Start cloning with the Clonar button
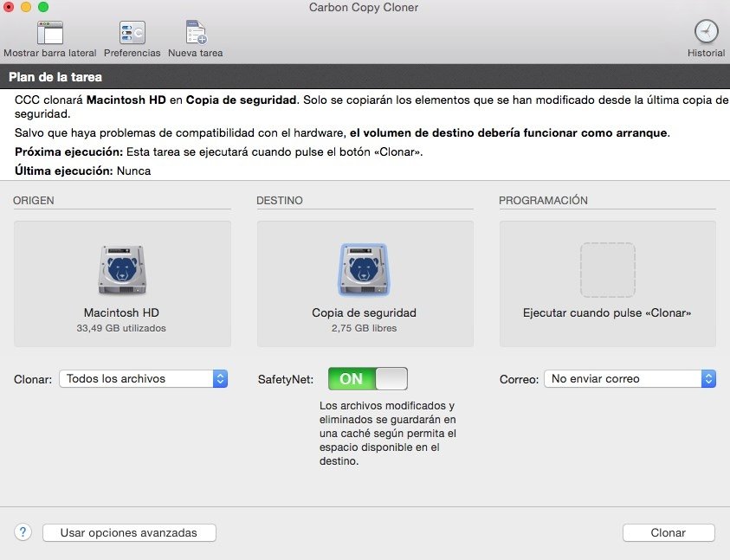This screenshot has width=730, height=560. tap(668, 532)
